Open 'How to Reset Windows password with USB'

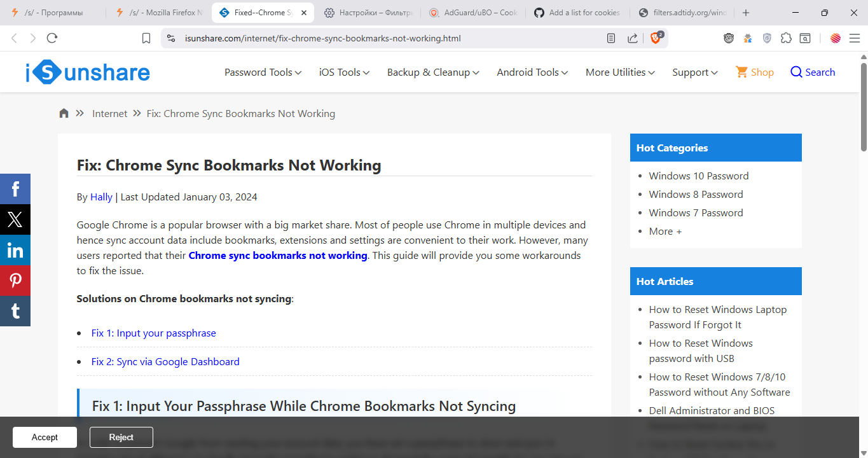click(701, 351)
